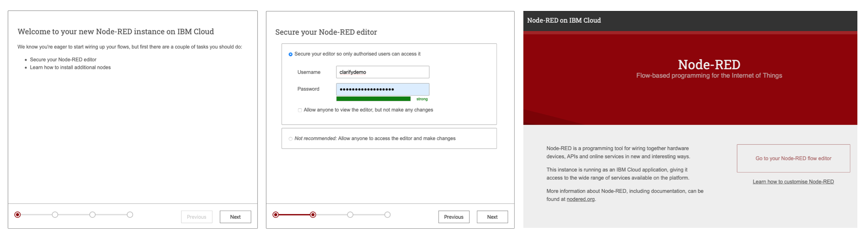Click the 'Secure your Node-RED editor' page heading
The height and width of the screenshot is (240, 868).
pos(326,32)
